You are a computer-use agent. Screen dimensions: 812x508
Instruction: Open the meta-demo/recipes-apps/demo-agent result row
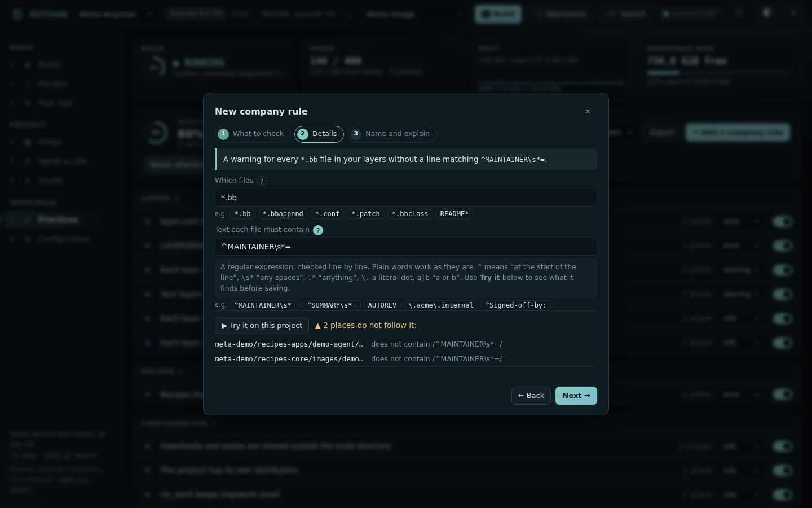(406, 344)
